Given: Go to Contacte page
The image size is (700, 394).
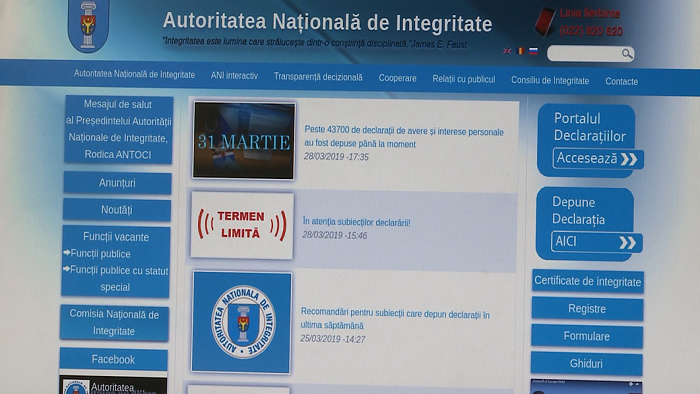Looking at the screenshot, I should coord(621,82).
